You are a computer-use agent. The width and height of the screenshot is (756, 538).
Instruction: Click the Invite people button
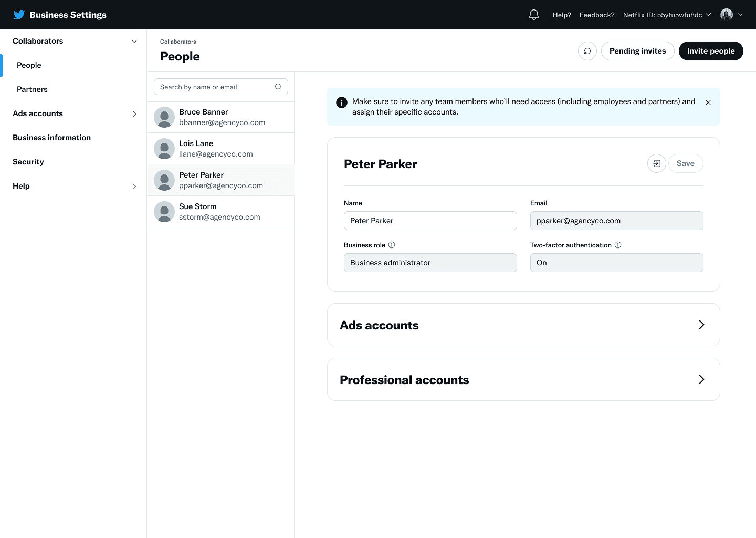711,51
